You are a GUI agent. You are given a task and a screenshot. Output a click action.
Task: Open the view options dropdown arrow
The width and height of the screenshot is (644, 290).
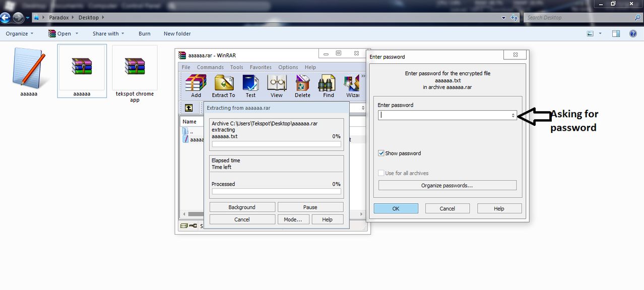pyautogui.click(x=600, y=34)
